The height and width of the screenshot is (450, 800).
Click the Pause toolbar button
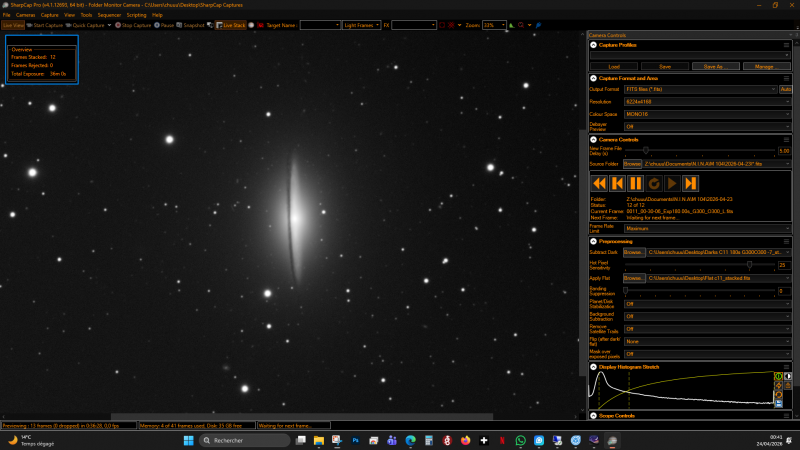click(164, 25)
